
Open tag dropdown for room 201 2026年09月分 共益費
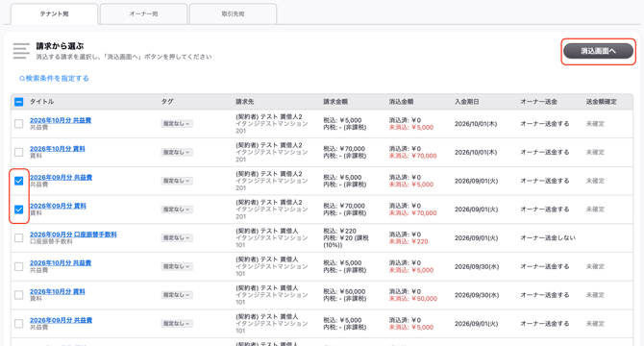point(177,181)
